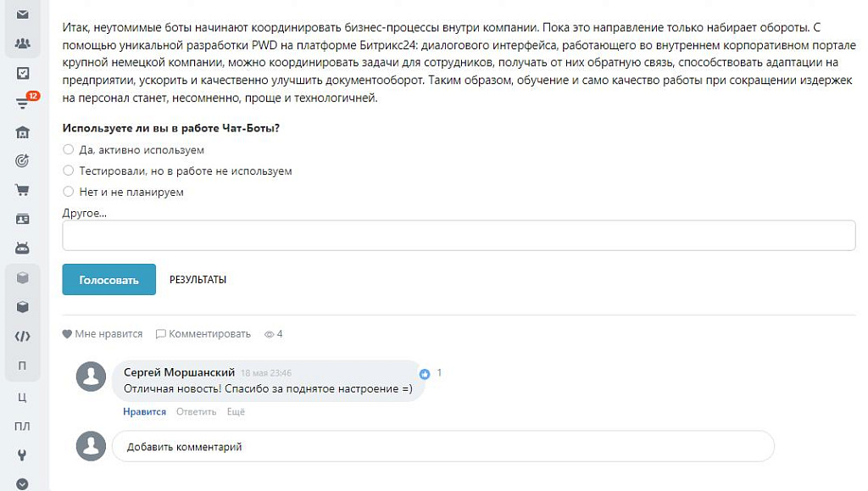Select the Tasks checkbox icon in the sidebar
Viewport: 868px width, 491px height.
[x=23, y=72]
